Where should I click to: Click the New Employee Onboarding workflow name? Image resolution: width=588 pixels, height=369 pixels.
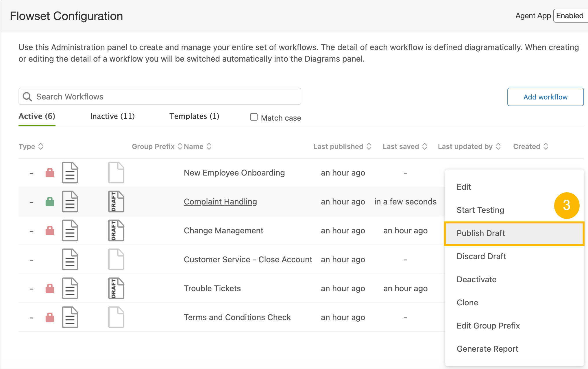click(234, 173)
